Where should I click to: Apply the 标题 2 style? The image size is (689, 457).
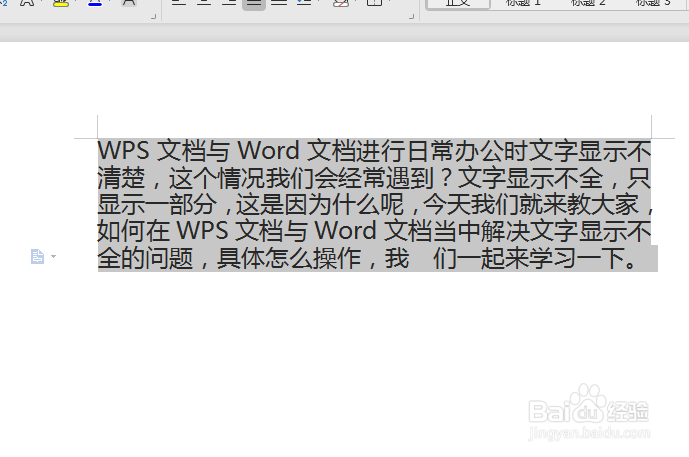pos(588,3)
